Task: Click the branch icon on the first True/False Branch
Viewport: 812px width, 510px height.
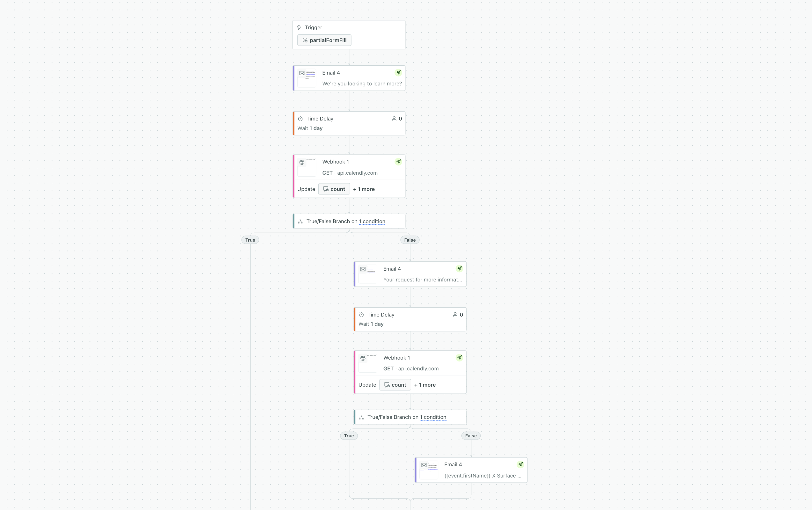Action: 301,221
